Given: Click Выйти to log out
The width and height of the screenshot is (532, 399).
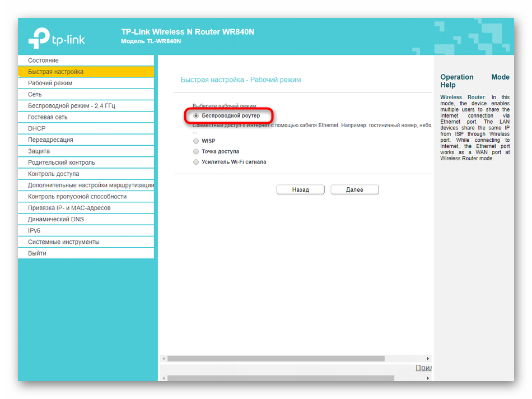Looking at the screenshot, I should (37, 253).
